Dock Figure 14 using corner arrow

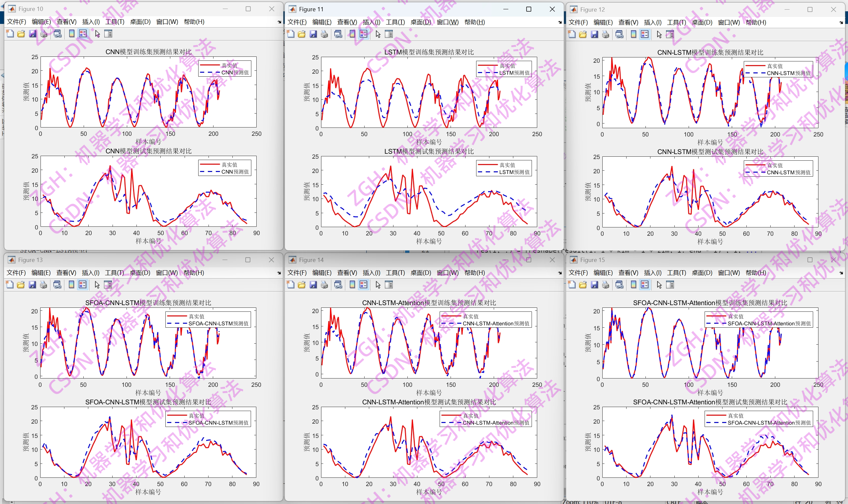coord(560,273)
